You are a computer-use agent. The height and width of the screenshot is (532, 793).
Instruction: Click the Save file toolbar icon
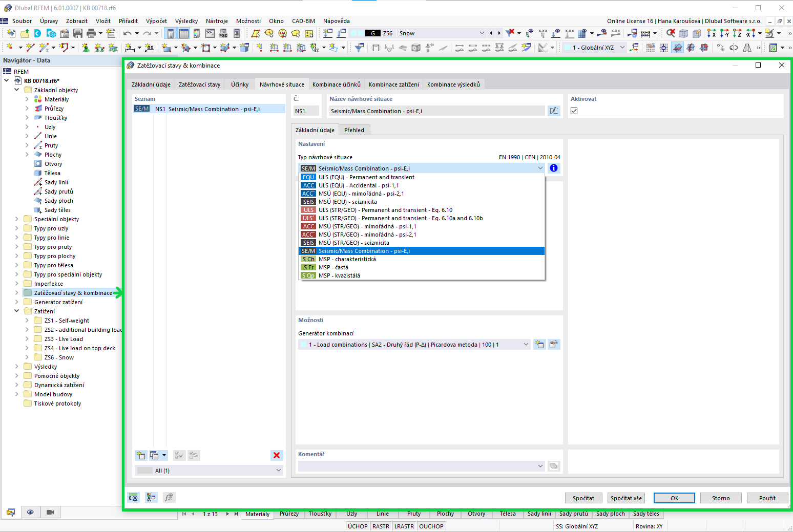78,33
